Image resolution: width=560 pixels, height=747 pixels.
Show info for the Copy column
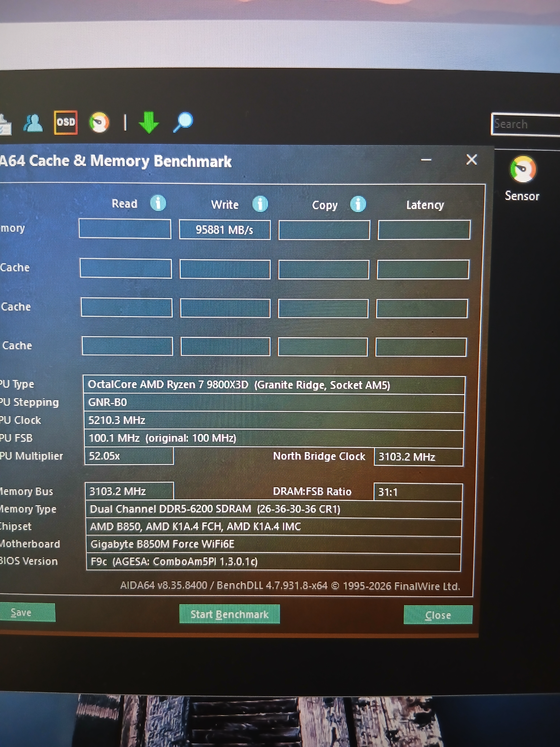358,204
